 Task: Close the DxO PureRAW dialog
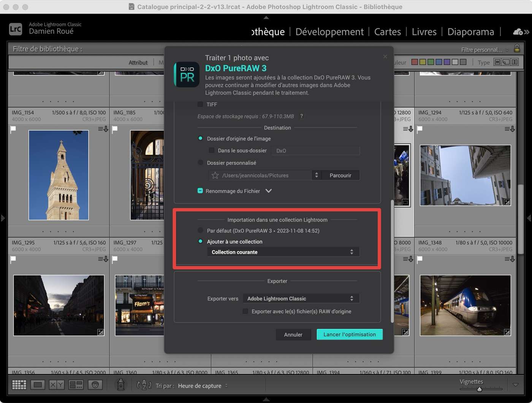(385, 57)
